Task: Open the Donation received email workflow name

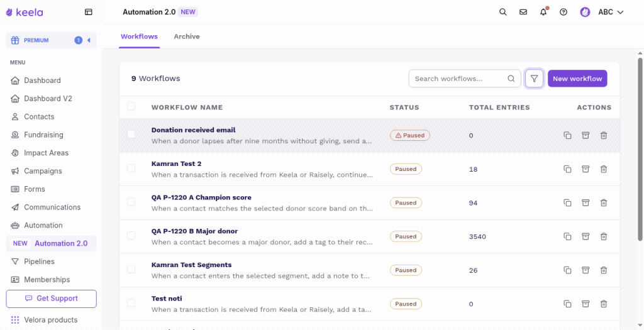Action: (194, 129)
